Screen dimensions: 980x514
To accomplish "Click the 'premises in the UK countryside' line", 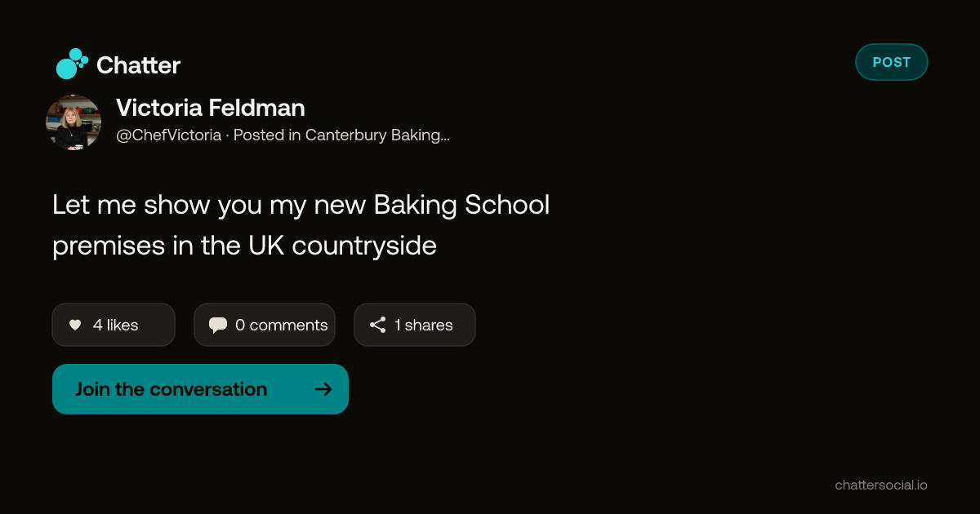I will point(244,246).
